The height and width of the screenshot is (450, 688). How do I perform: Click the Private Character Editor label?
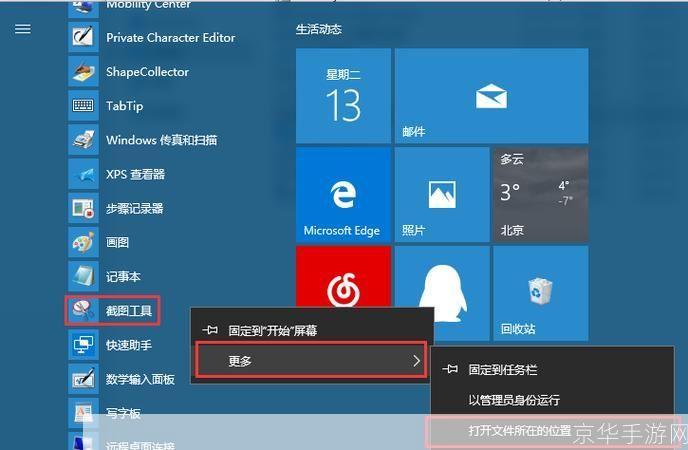[x=171, y=38]
